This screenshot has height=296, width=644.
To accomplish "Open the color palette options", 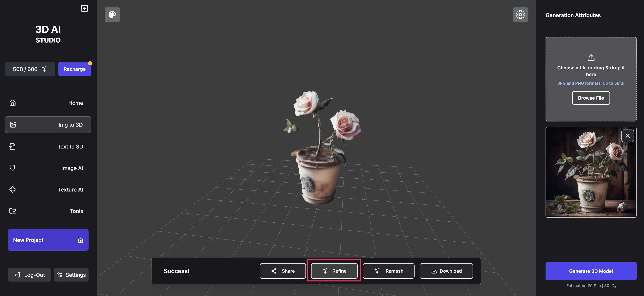I will [112, 14].
